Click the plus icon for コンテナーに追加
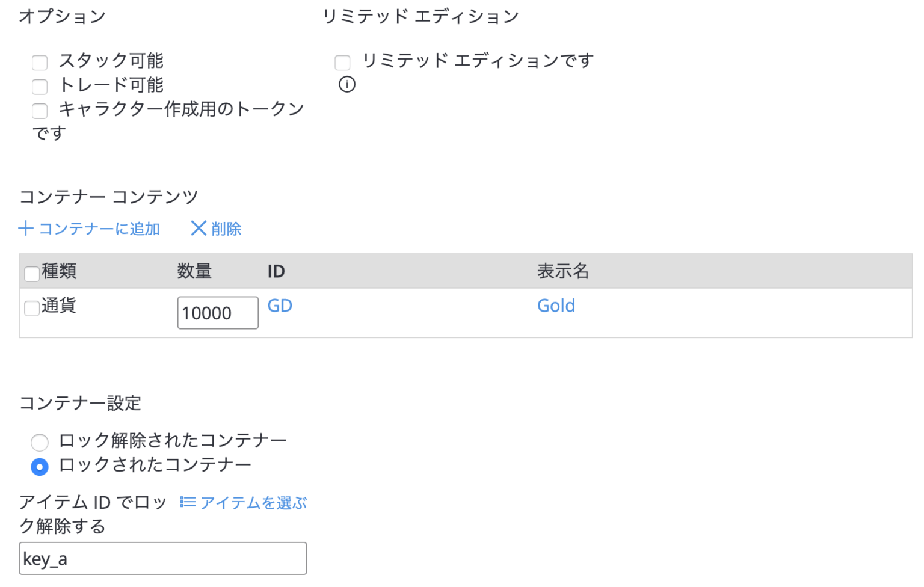Image resolution: width=924 pixels, height=587 pixels. click(26, 229)
